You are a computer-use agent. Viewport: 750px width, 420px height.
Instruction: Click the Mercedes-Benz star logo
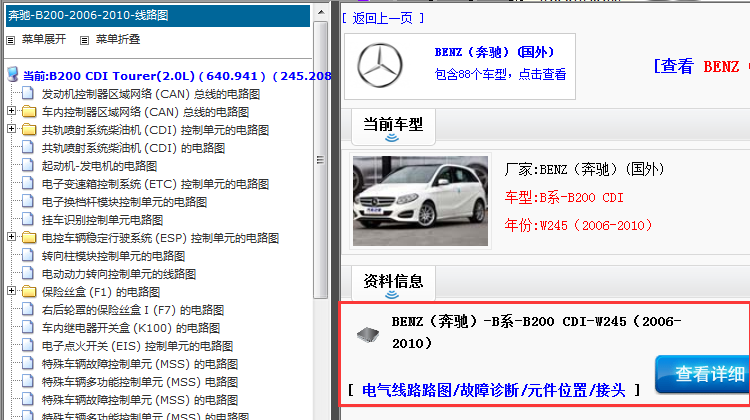click(x=381, y=66)
